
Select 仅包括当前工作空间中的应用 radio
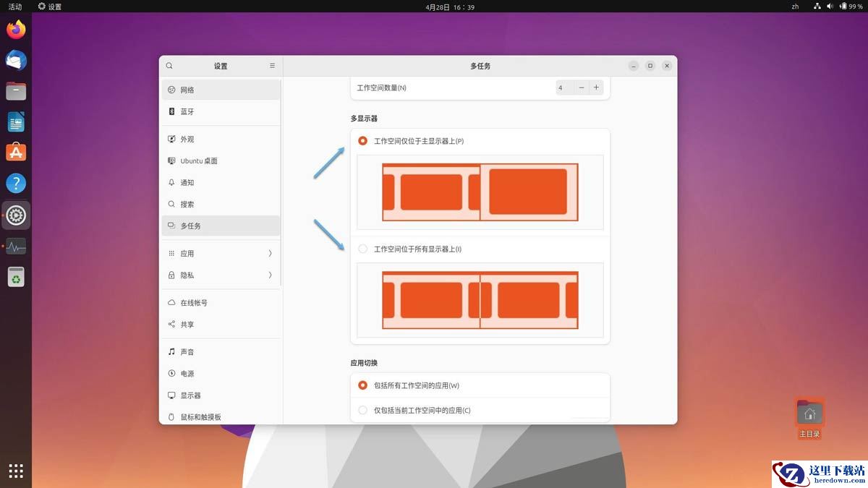pos(362,410)
